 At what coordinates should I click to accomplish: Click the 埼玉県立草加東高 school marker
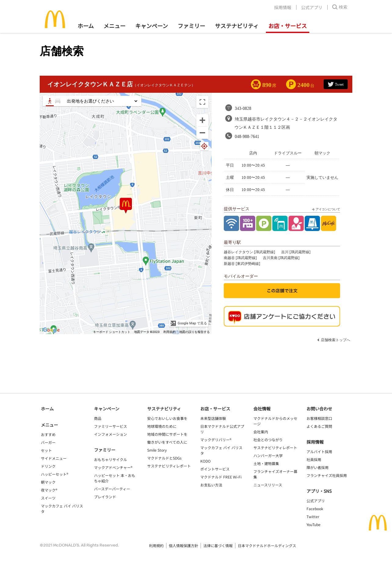[132, 324]
